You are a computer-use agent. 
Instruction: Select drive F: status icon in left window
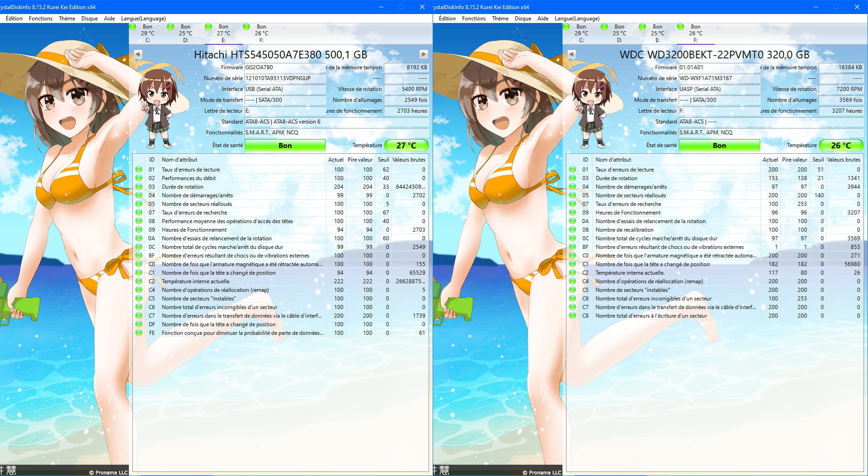[x=246, y=27]
